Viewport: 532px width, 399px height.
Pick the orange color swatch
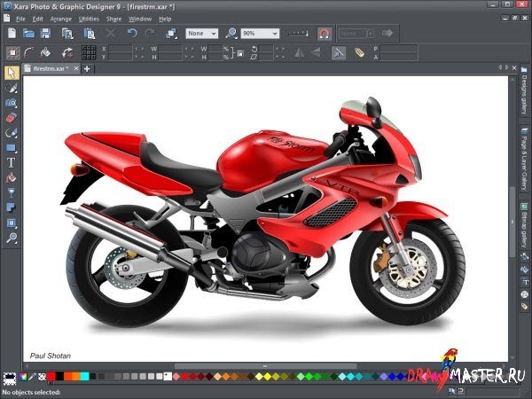pyautogui.click(x=76, y=377)
